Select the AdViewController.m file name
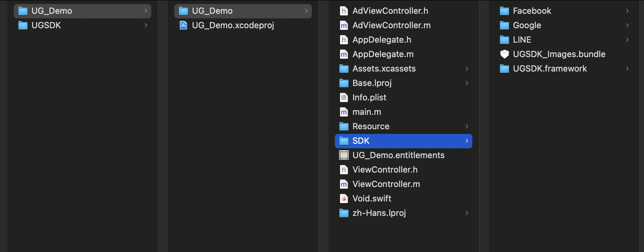 391,25
